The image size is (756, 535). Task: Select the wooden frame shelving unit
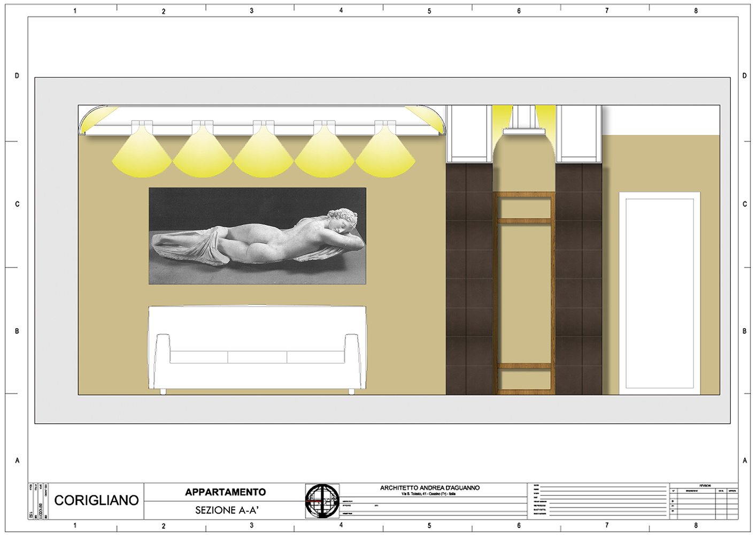click(524, 293)
